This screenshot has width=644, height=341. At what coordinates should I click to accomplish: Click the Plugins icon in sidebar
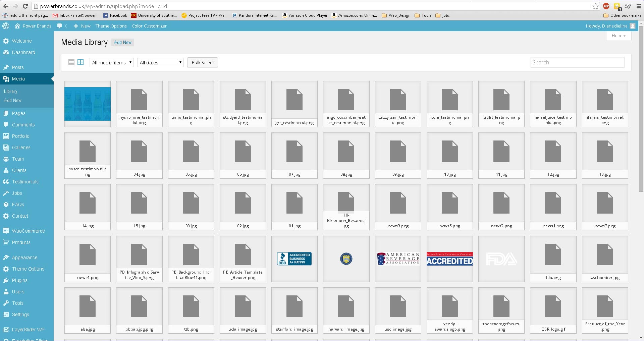click(6, 280)
